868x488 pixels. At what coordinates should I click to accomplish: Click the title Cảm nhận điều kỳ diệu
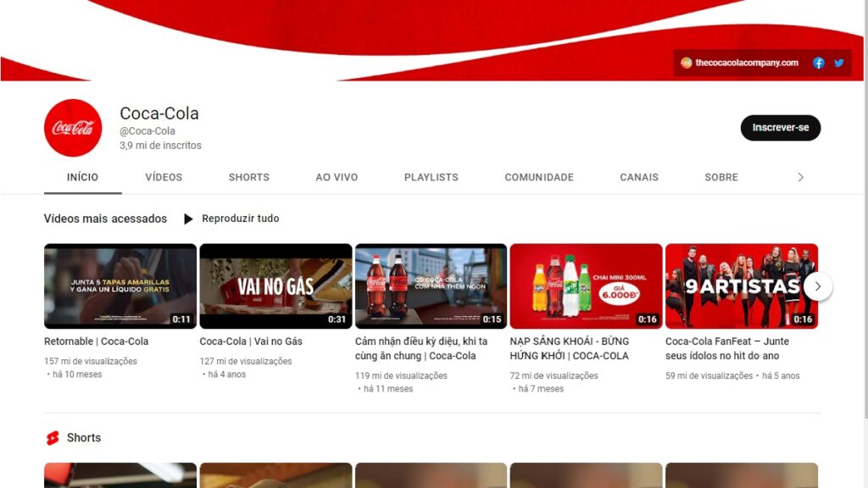[x=421, y=348]
